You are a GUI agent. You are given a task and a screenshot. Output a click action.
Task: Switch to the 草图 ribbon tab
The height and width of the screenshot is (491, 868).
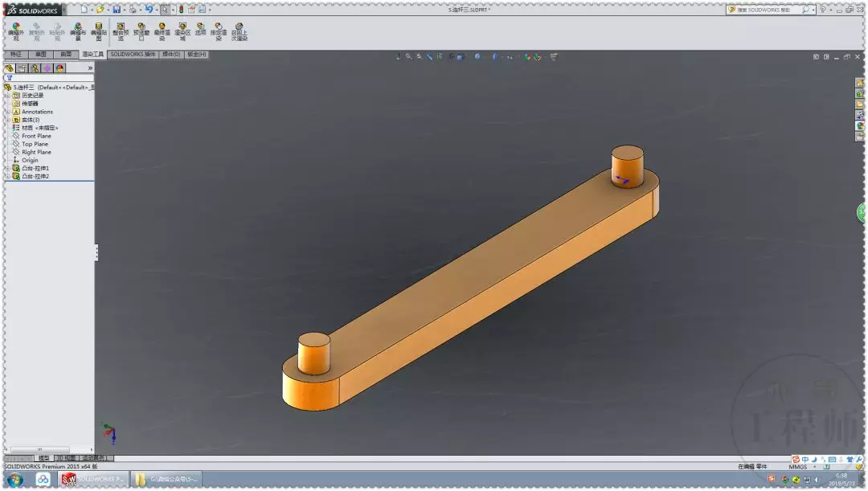tap(41, 55)
